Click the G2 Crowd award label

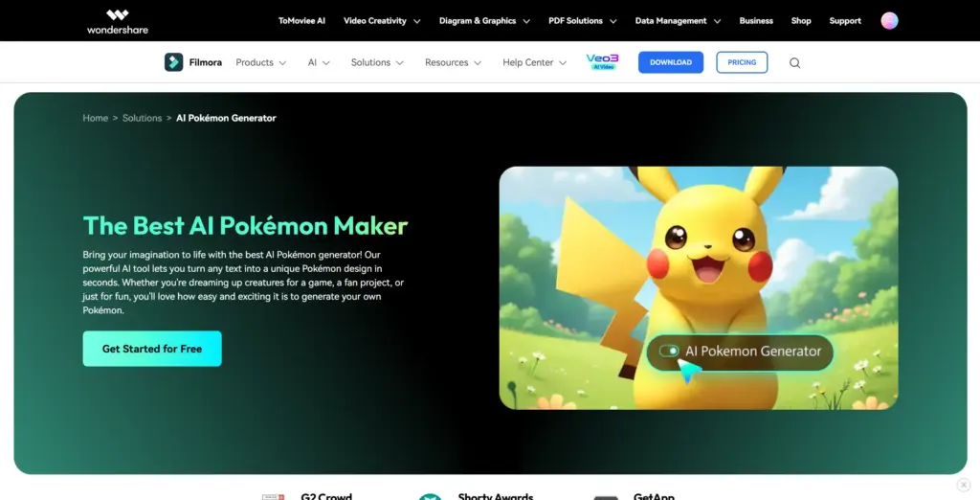point(326,496)
